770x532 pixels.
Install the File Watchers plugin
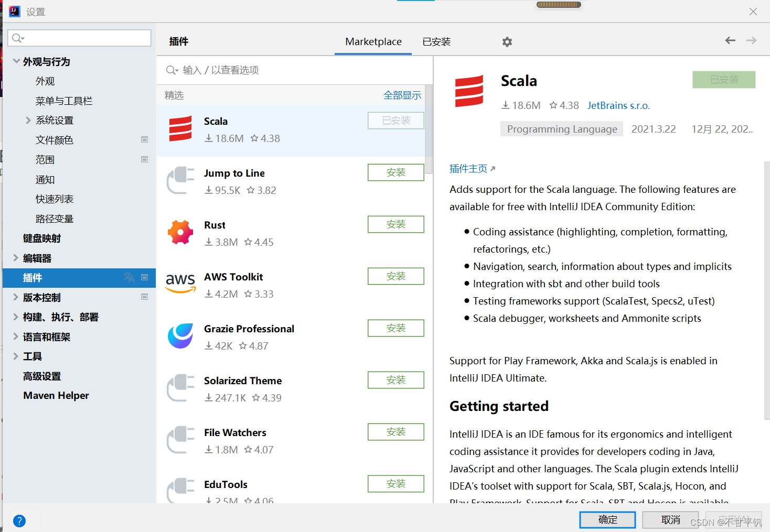point(396,432)
